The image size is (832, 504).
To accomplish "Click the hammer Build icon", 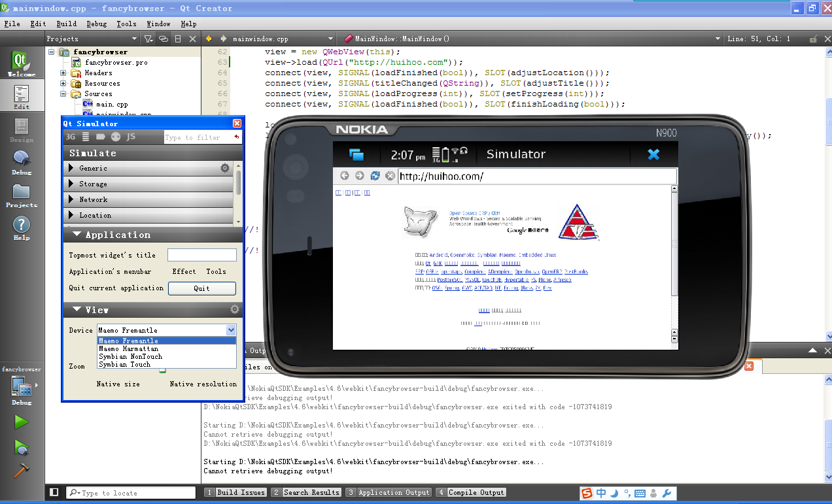I will pyautogui.click(x=22, y=471).
